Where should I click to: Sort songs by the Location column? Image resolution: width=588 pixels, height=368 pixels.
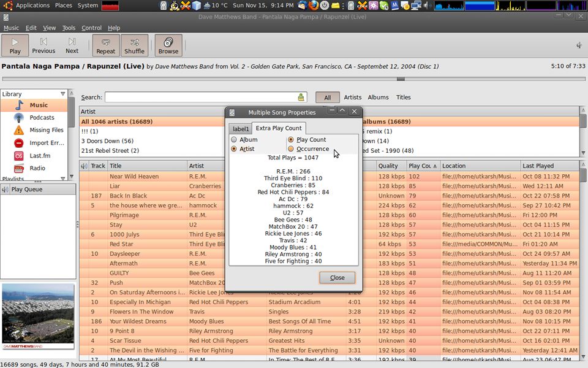coord(480,166)
